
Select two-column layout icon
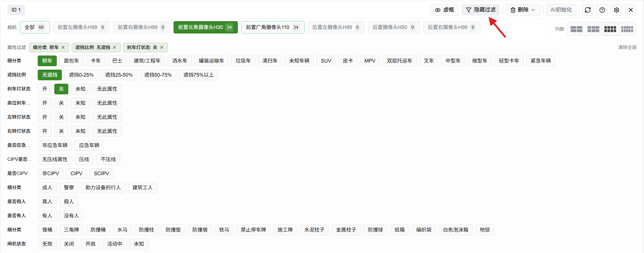pyautogui.click(x=576, y=29)
